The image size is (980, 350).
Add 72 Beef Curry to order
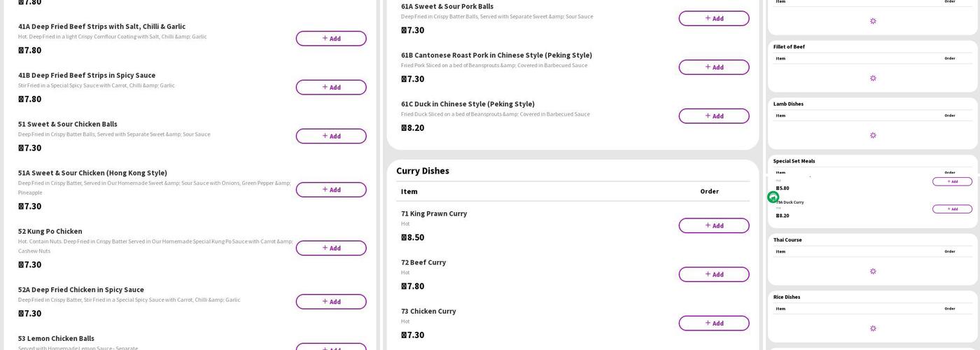(713, 274)
